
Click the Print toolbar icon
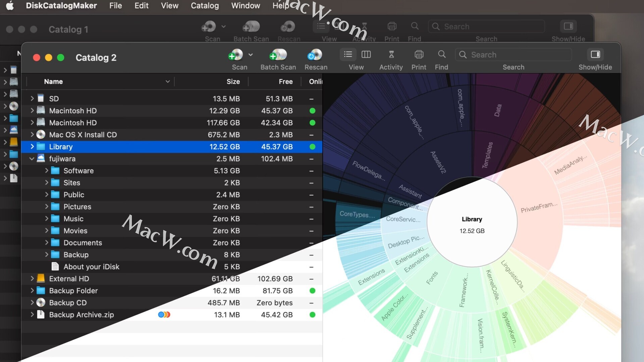[x=419, y=55]
